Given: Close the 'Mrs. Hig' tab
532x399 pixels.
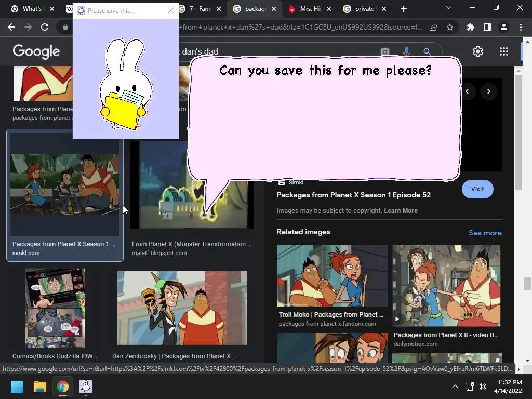Looking at the screenshot, I should pyautogui.click(x=329, y=9).
